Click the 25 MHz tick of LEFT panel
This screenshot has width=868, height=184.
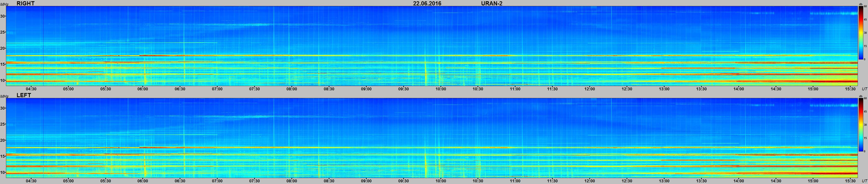pos(3,124)
